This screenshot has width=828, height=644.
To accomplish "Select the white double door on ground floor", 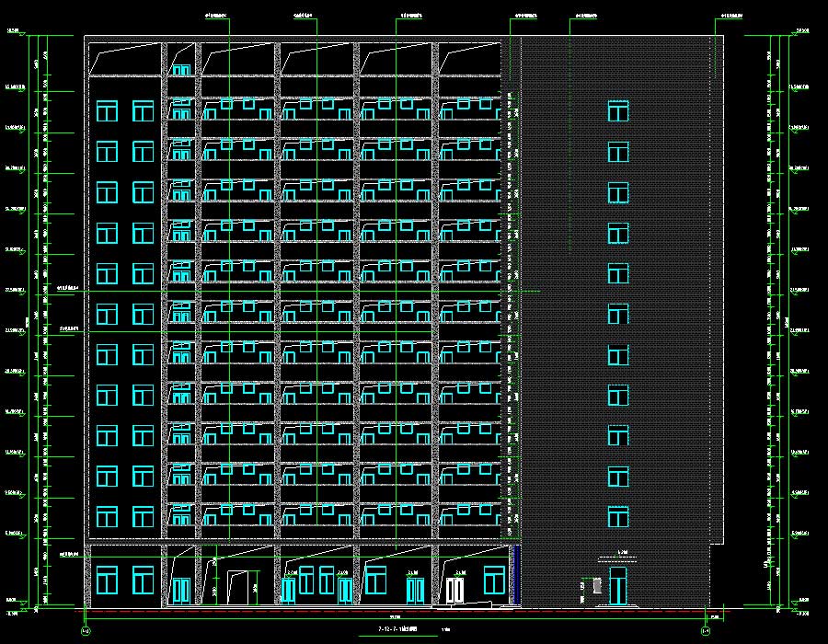I will click(x=455, y=589).
